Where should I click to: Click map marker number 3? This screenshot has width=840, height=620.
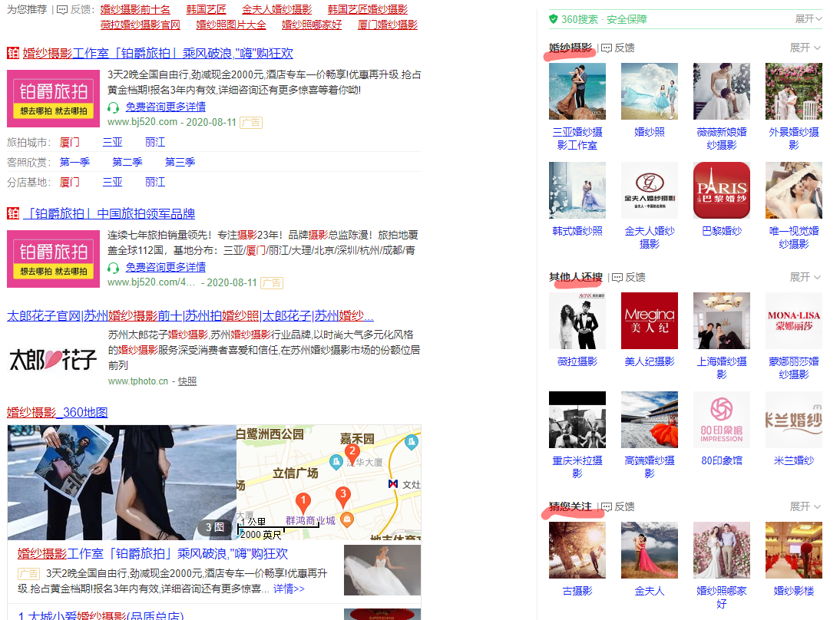(343, 496)
